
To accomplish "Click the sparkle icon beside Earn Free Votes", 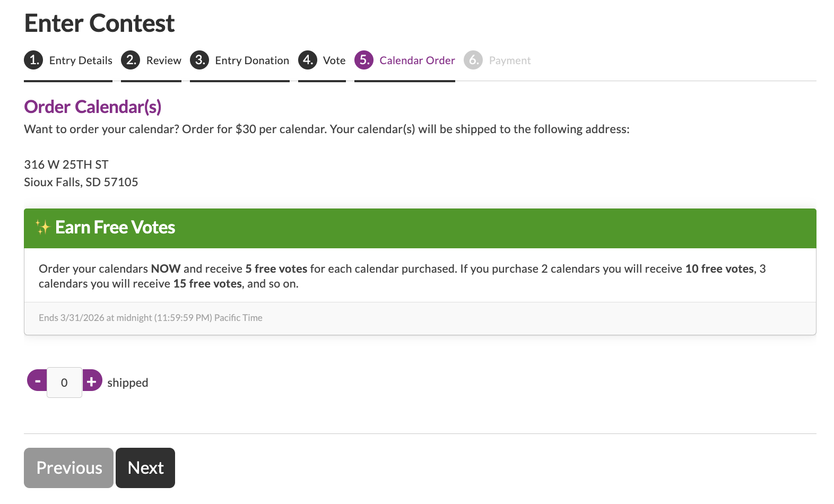I will click(42, 228).
